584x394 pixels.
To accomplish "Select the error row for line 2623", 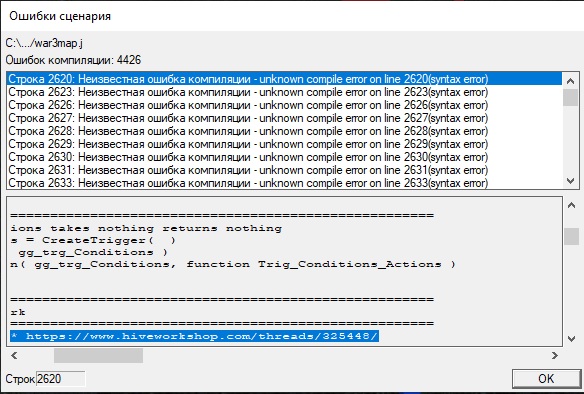I will click(284, 92).
